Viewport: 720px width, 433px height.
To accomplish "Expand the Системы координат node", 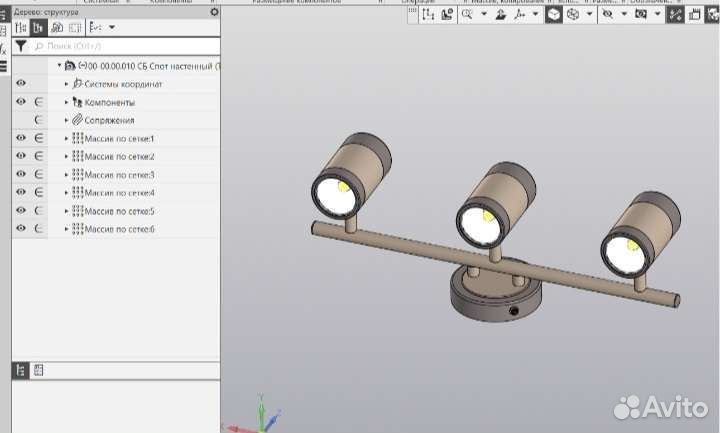I will (x=67, y=84).
